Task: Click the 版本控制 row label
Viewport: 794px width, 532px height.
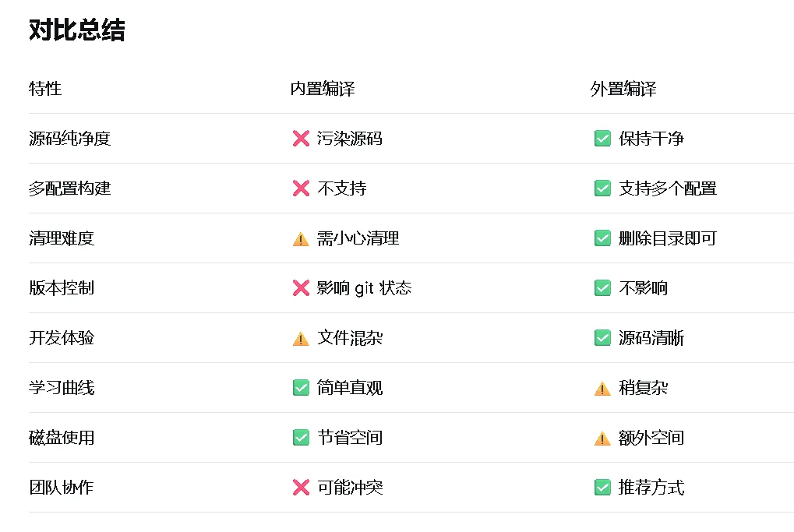Action: pos(62,288)
